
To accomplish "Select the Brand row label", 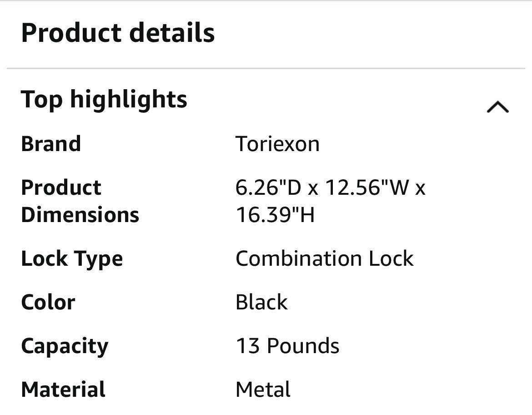I will (x=51, y=144).
